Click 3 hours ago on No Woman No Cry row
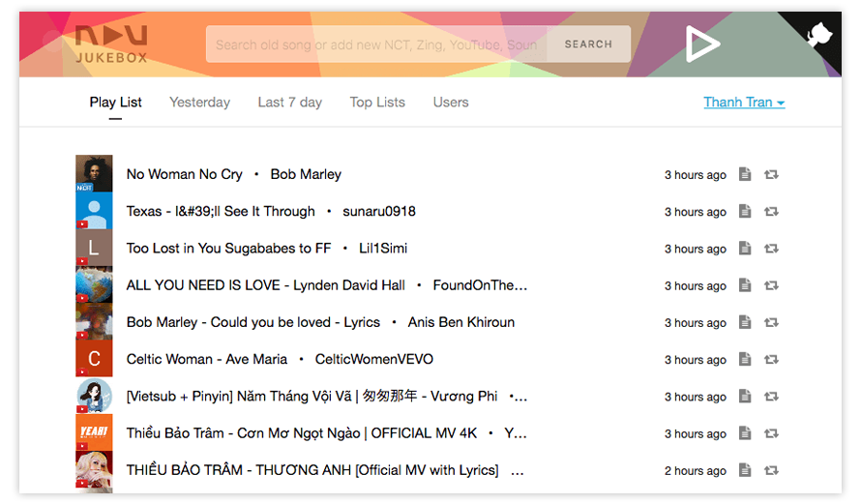Image resolution: width=861 pixels, height=504 pixels. click(696, 175)
